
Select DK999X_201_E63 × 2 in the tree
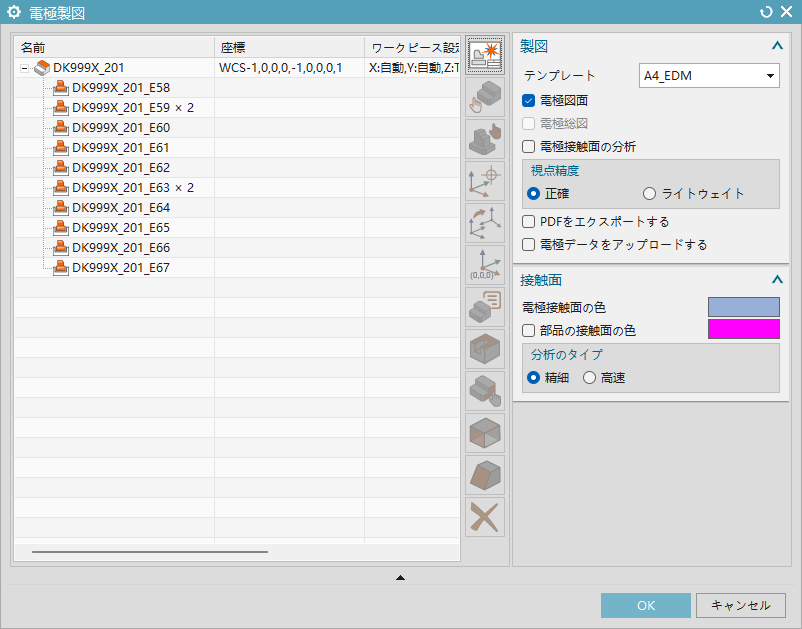(132, 188)
